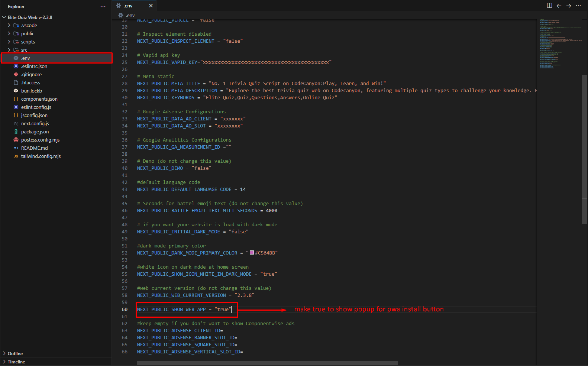Click the go back arrow icon
Image resolution: width=588 pixels, height=366 pixels.
click(559, 6)
